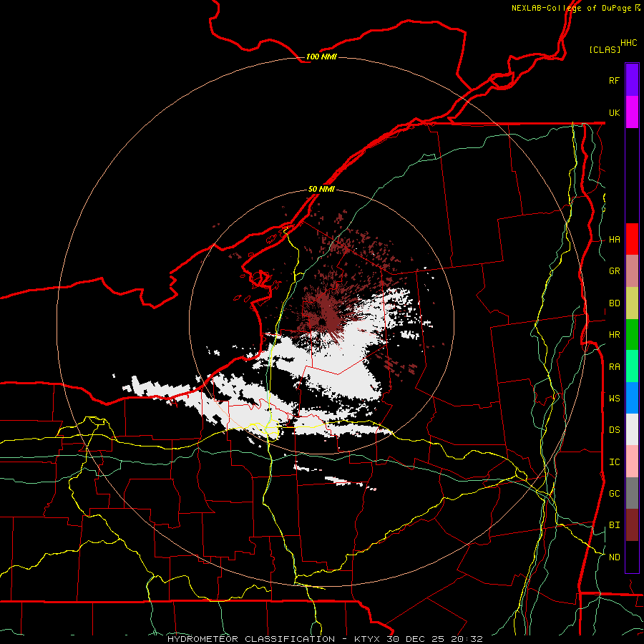Click the HHC product label
The width and height of the screenshot is (644, 644).
pos(629,43)
